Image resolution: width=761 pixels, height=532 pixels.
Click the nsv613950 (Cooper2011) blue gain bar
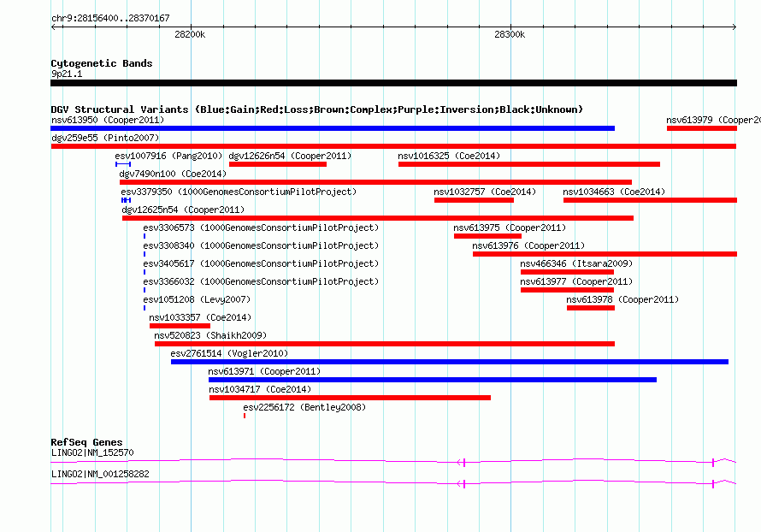[333, 128]
